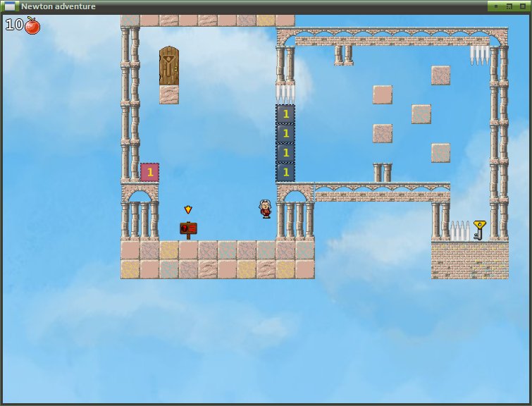Image resolution: width=532 pixels, height=406 pixels.
Task: Click the brick platform under the key
Action: (470, 260)
